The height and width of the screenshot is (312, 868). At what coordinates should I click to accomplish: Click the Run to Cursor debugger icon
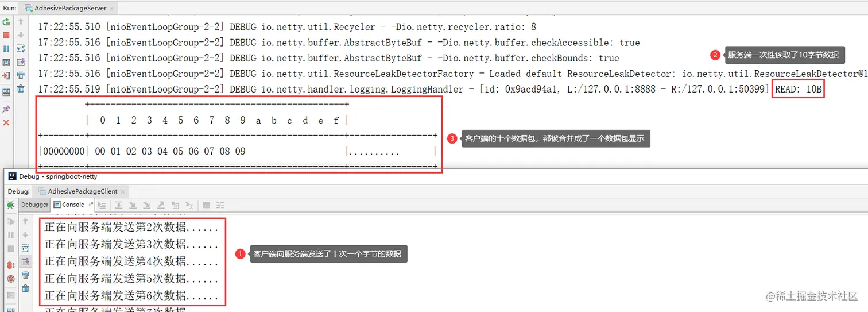tap(189, 205)
